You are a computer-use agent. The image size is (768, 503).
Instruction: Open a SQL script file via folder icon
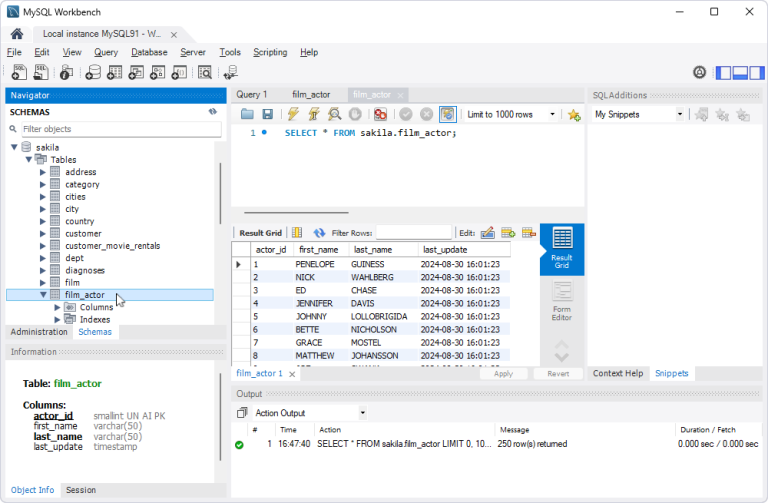point(247,115)
